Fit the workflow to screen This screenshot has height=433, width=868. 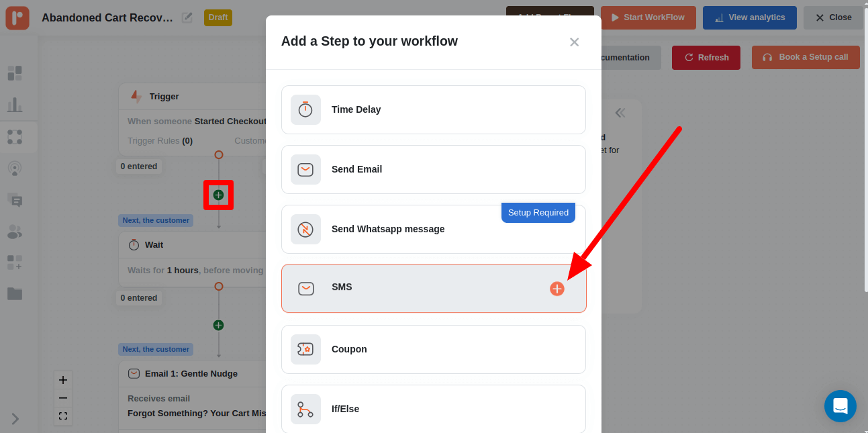point(63,416)
